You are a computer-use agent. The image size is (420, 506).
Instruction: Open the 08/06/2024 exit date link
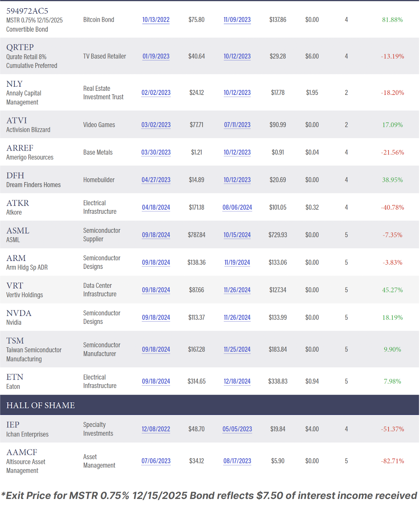(x=237, y=207)
